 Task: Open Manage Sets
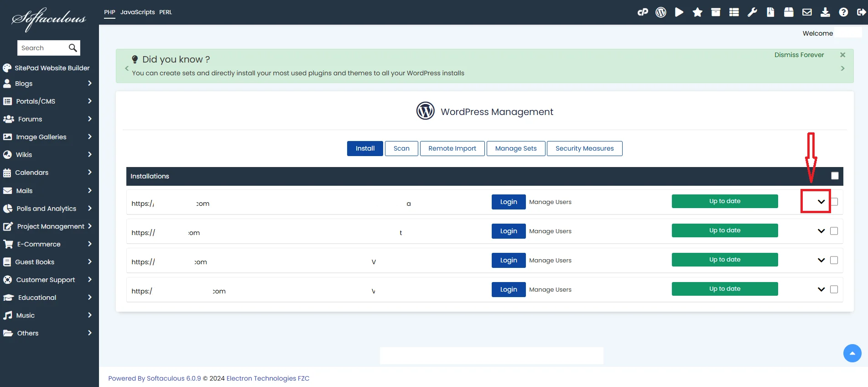coord(516,148)
